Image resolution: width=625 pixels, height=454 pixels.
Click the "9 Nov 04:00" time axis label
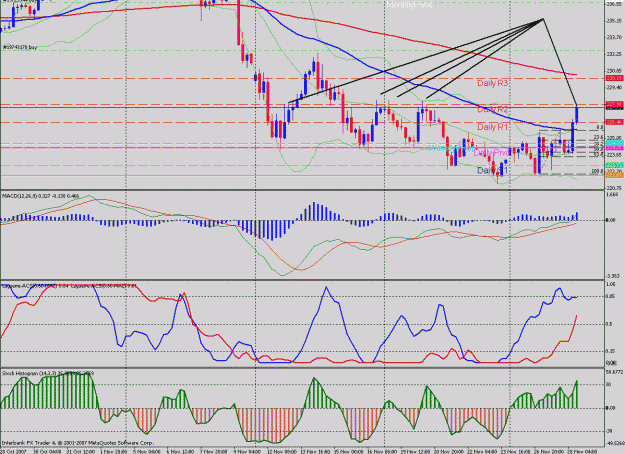click(249, 452)
